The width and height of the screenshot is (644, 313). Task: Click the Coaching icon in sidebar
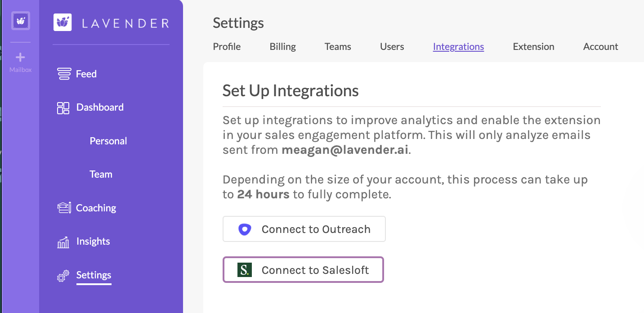coord(64,208)
